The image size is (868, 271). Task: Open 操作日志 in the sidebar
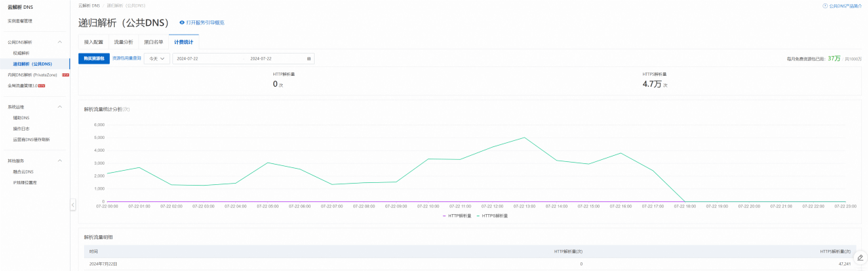click(21, 129)
